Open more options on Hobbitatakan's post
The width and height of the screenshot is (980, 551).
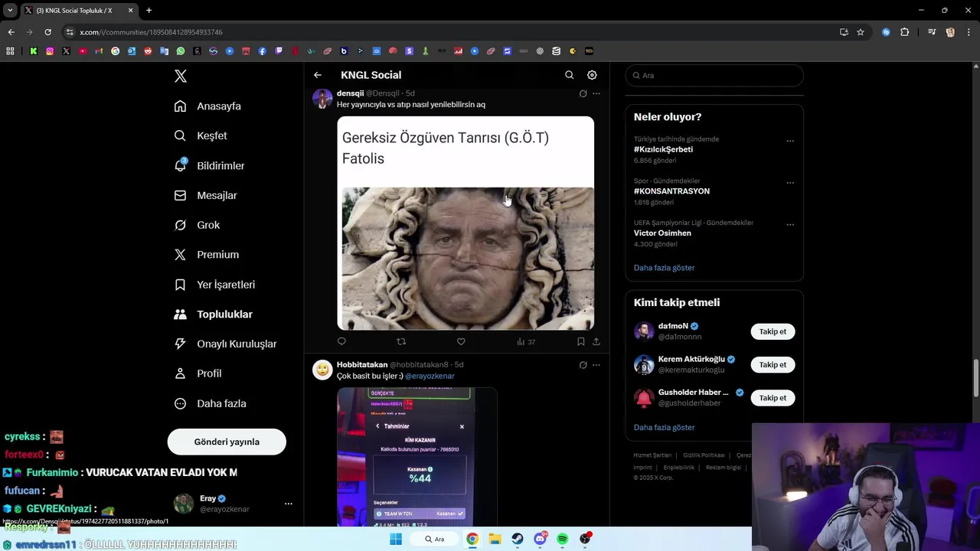point(596,365)
